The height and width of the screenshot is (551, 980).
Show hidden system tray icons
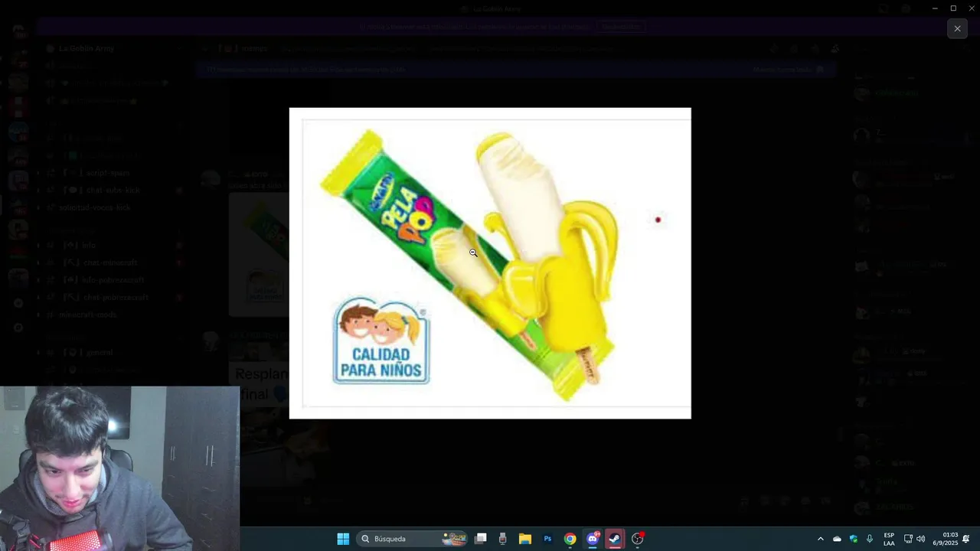click(821, 539)
